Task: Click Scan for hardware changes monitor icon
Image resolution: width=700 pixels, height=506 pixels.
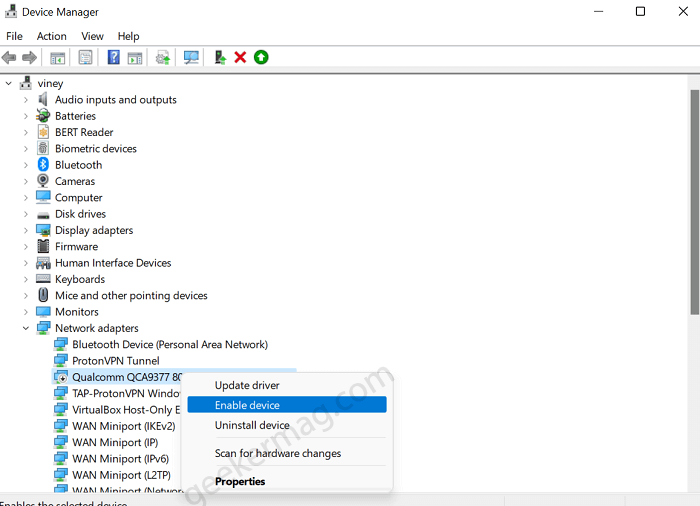Action: click(x=191, y=58)
